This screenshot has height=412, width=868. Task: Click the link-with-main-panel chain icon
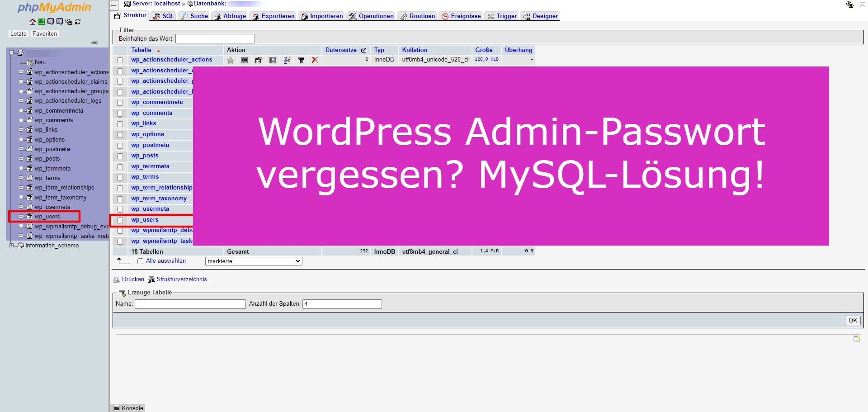pyautogui.click(x=94, y=43)
